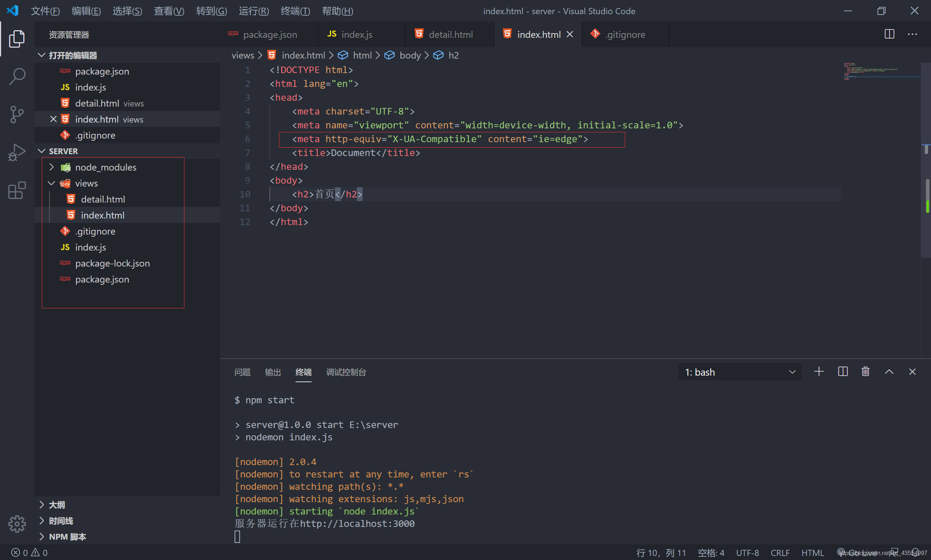Open the 编辑(E) menu
The image size is (931, 560).
tap(86, 11)
